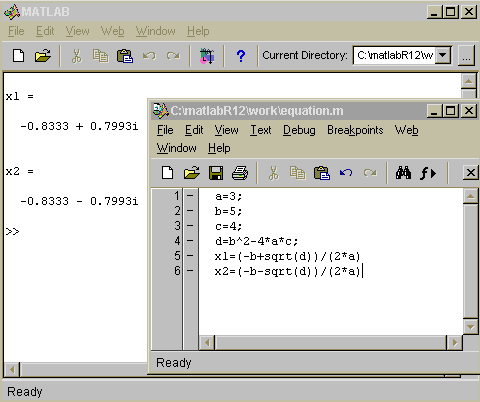Click Paste icon in MATLAB main toolbar
This screenshot has width=480, height=402.
tap(125, 55)
